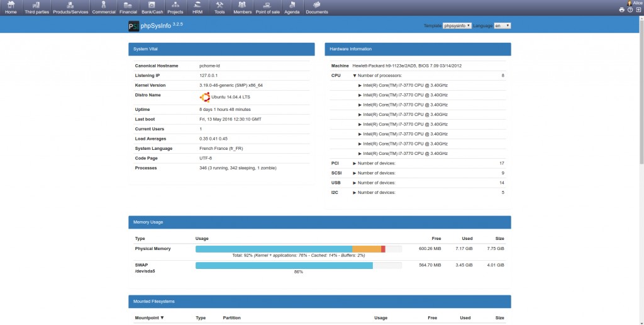Open the Bank/Cash module
The height and width of the screenshot is (325, 644).
(151, 8)
